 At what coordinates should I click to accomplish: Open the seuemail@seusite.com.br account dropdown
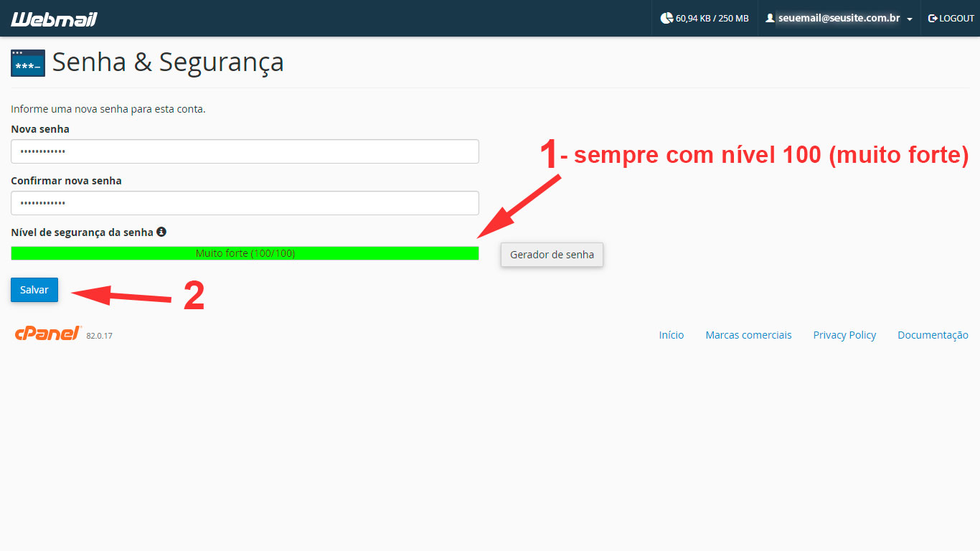(x=839, y=18)
